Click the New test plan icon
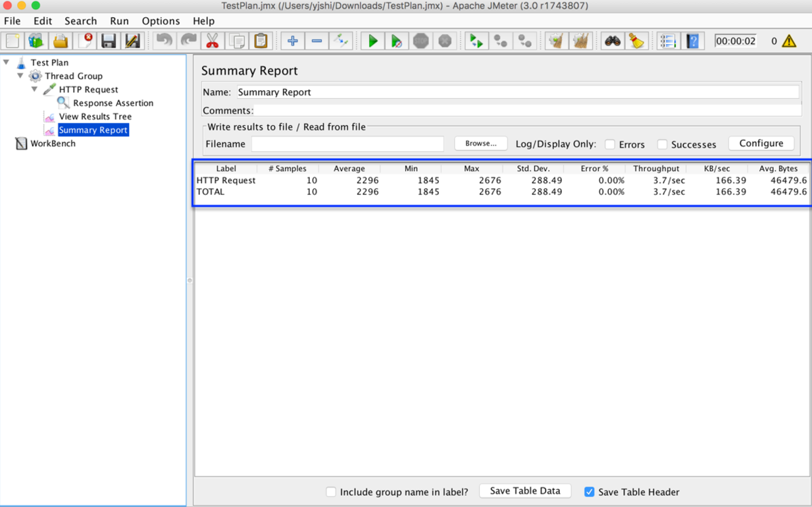This screenshot has width=812, height=507. 13,41
